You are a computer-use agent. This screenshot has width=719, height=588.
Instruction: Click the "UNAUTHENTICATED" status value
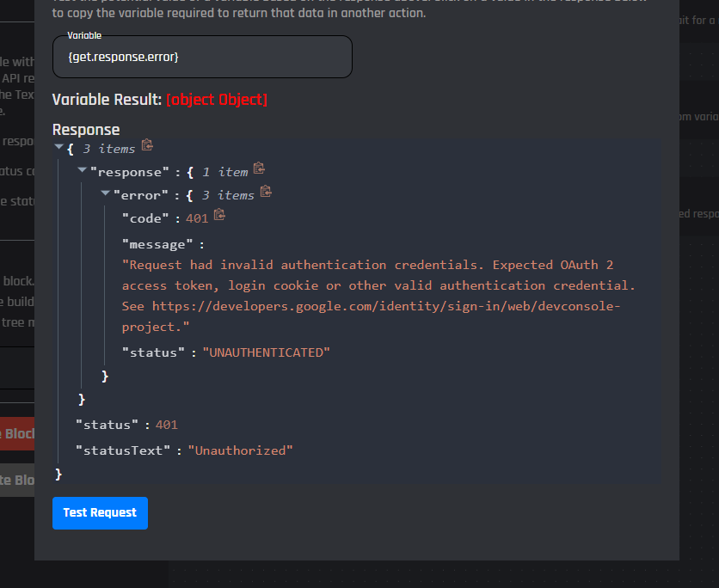click(x=267, y=352)
